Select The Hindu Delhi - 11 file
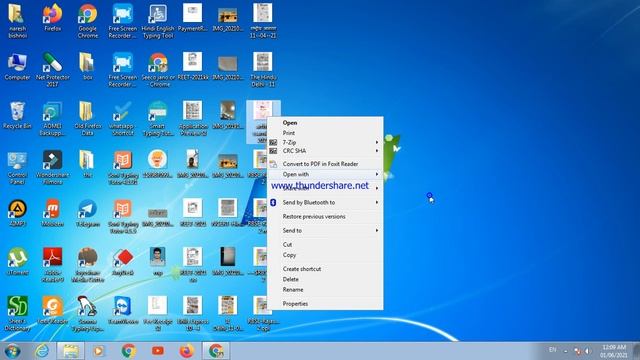 (263, 70)
